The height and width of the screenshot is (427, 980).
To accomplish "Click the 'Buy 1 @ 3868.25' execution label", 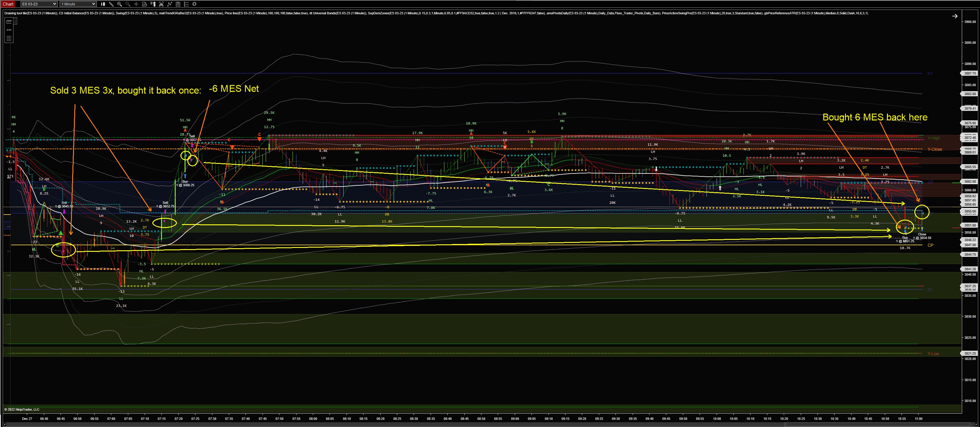I will coord(185,183).
